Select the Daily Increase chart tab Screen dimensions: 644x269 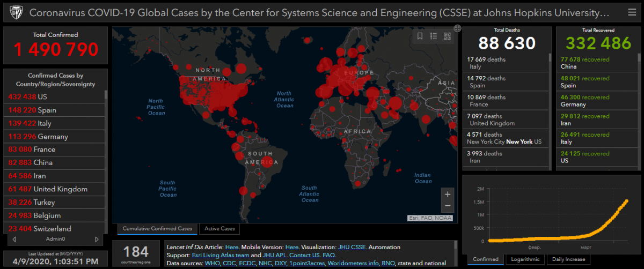click(569, 259)
